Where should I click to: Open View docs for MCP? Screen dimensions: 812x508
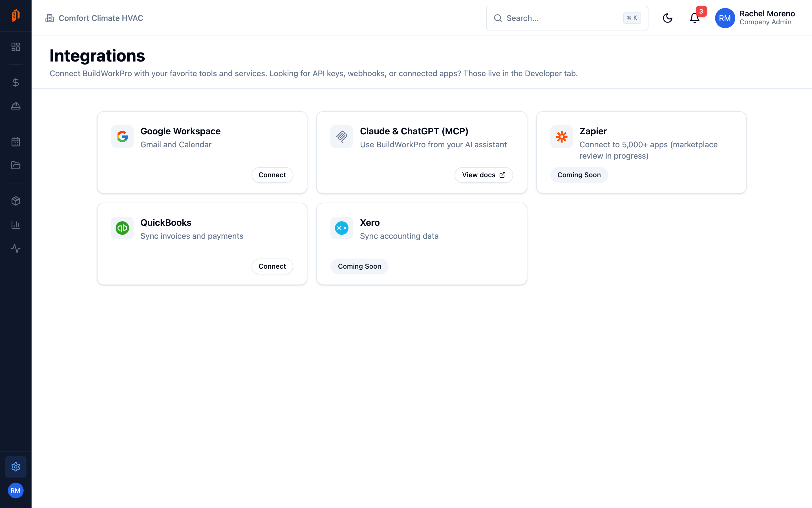[484, 175]
